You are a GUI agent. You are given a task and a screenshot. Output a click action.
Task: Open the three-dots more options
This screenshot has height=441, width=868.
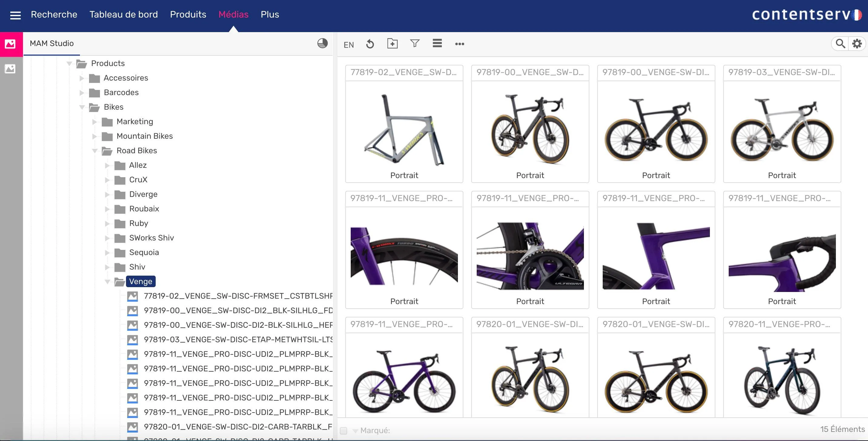460,44
